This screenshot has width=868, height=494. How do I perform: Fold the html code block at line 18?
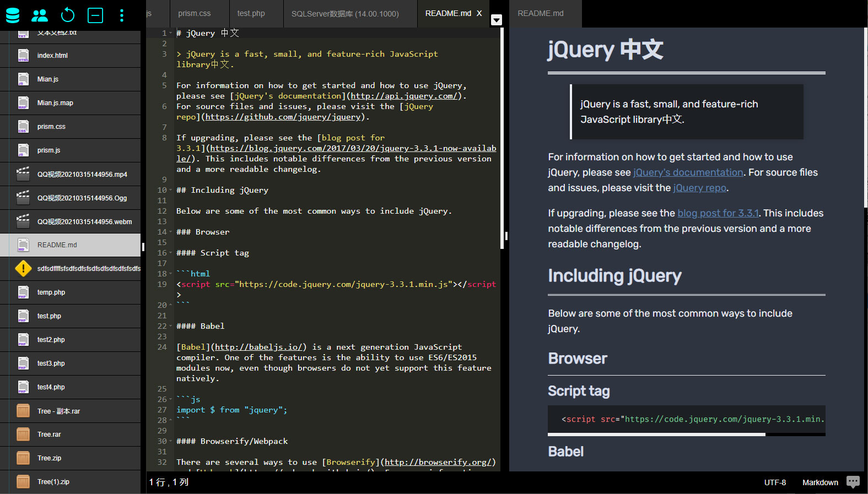click(171, 274)
